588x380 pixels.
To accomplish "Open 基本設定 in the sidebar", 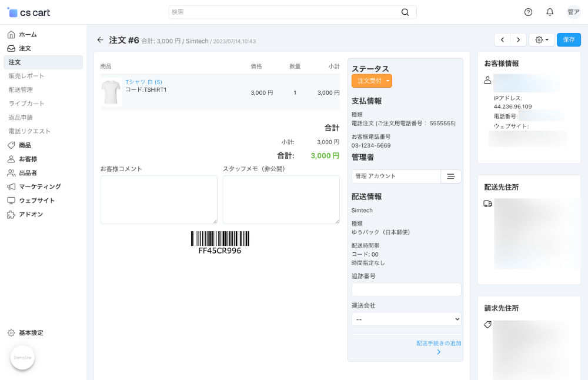I will (x=31, y=333).
